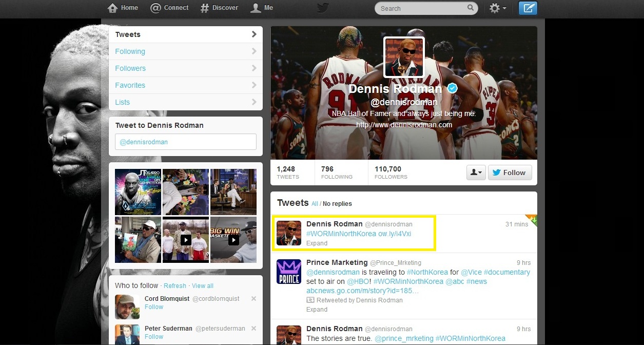Viewport: 644px width, 345px height.
Task: Click the Tweet to Dennis Rodman box
Action: pyautogui.click(x=186, y=142)
